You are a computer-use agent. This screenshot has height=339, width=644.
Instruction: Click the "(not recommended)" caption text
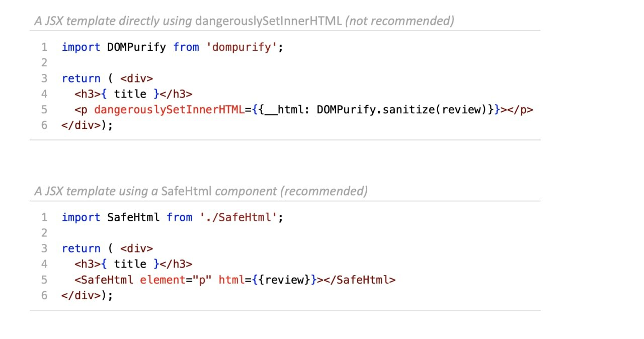pyautogui.click(x=399, y=21)
